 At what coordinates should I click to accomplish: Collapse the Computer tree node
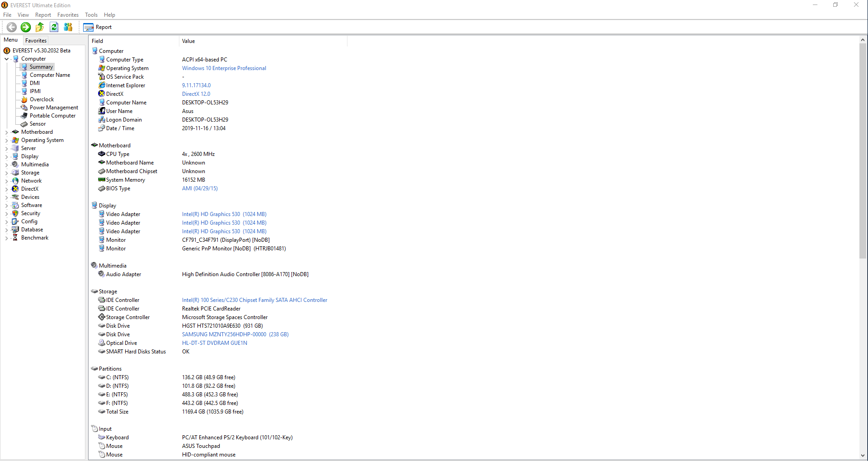pyautogui.click(x=6, y=59)
